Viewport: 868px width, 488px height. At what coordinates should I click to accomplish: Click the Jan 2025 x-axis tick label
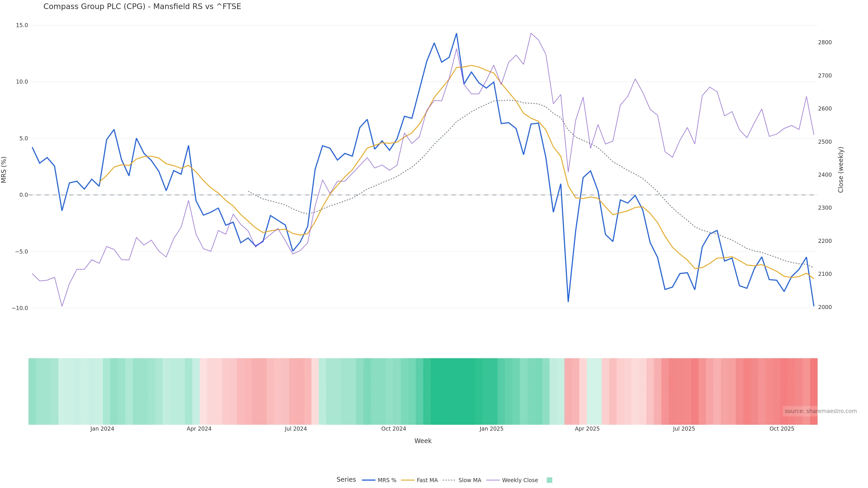491,429
